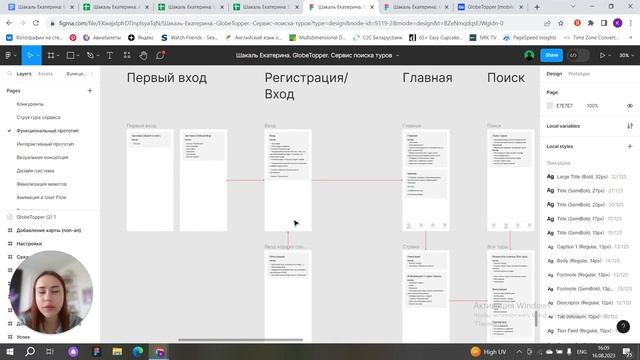Screen dimensions: 640x360
Task: Select the Text tool
Action: click(x=109, y=55)
